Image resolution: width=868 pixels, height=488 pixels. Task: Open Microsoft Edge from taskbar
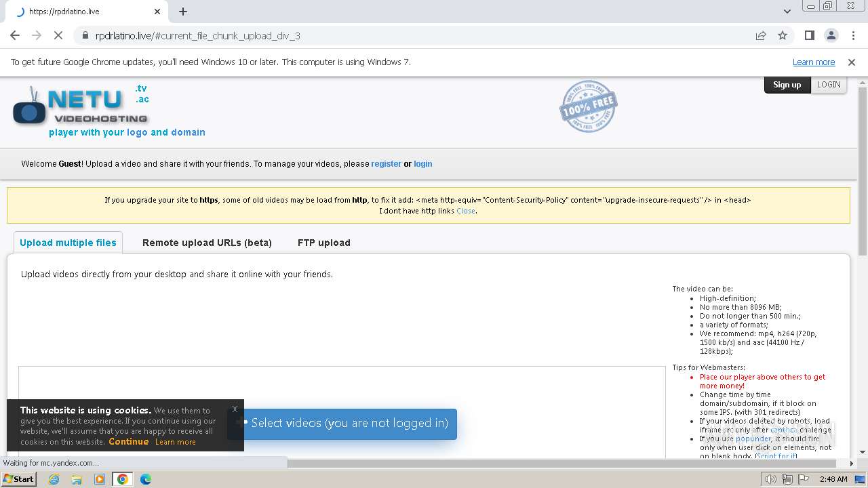[x=145, y=479]
